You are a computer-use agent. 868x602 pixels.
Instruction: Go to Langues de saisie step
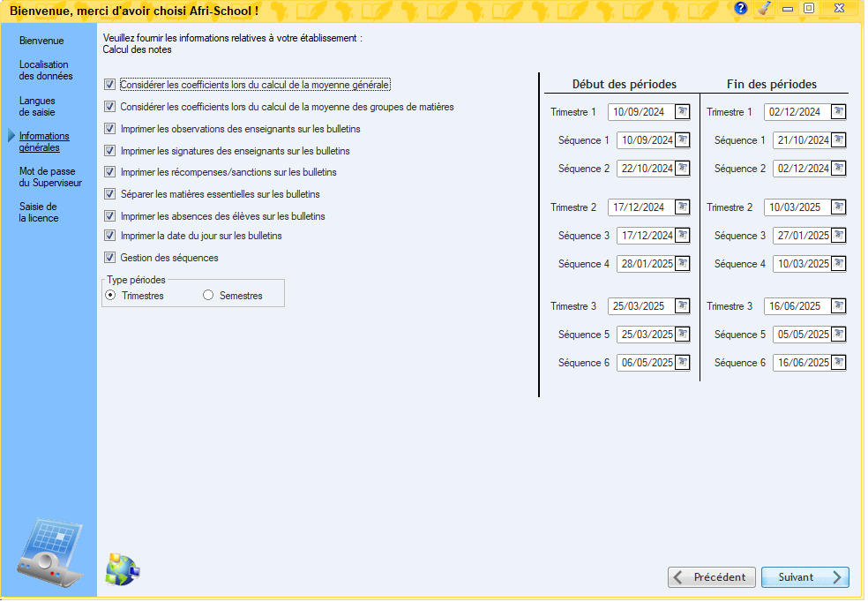tap(37, 107)
